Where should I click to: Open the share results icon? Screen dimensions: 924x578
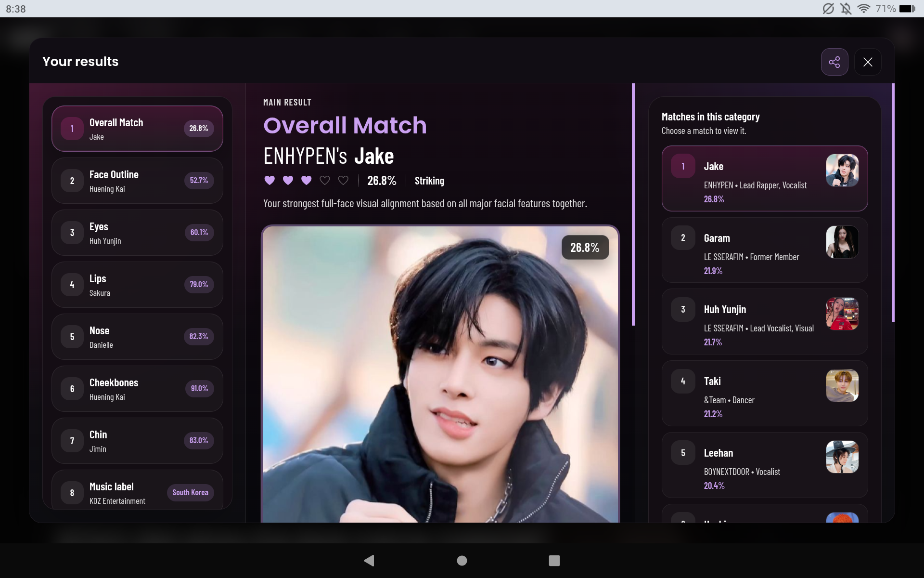[834, 62]
